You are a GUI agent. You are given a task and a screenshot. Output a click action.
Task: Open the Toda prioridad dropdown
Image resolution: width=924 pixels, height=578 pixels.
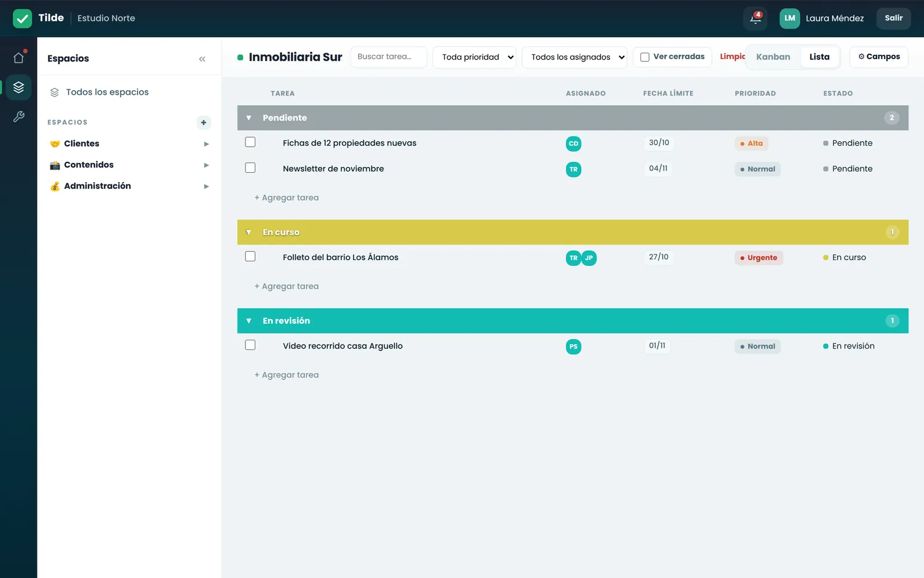pos(474,57)
